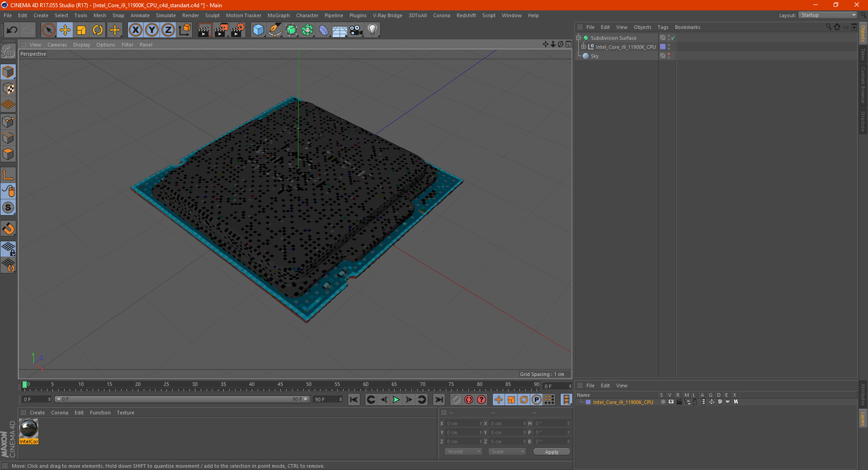Click Make Editable icon in left toolbar
The width and height of the screenshot is (868, 470).
point(8,52)
